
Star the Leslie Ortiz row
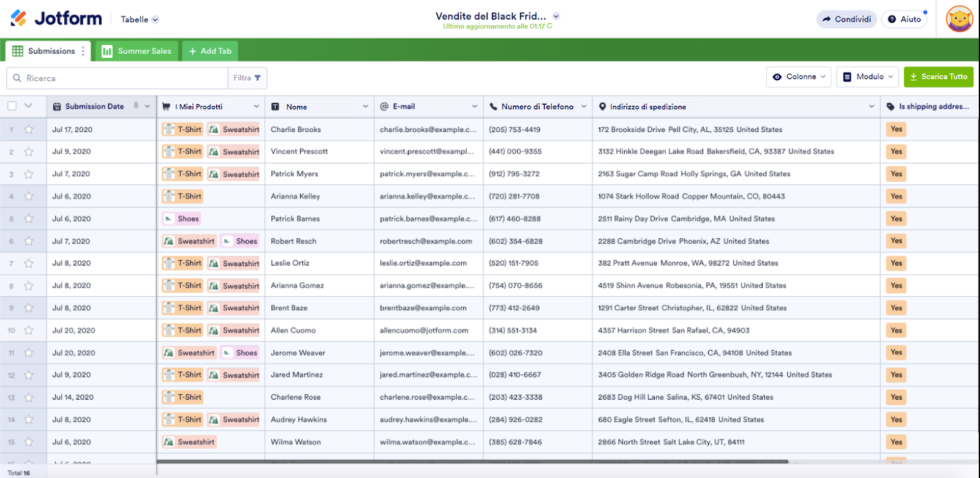28,264
